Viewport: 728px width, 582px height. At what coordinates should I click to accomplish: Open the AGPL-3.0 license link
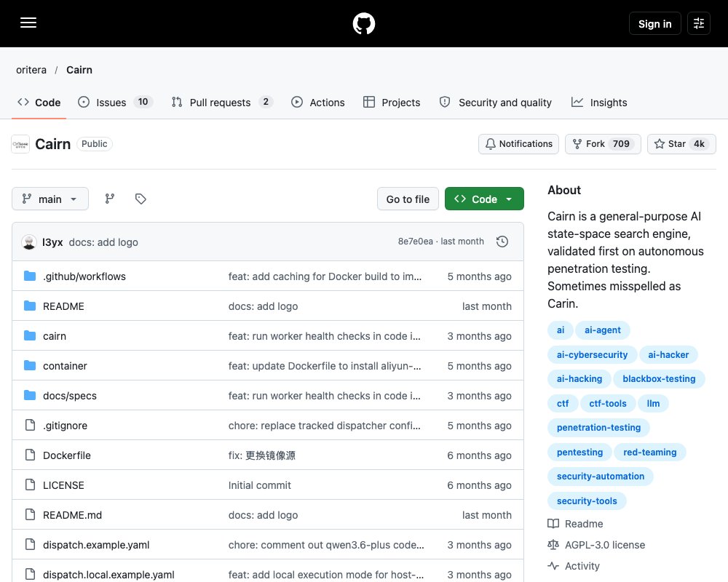tap(597, 545)
